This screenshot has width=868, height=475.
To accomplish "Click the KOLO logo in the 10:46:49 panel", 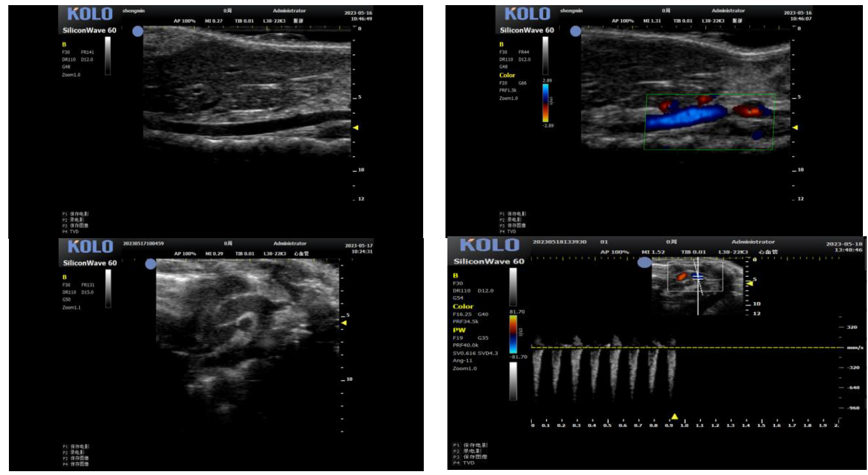I will pos(90,14).
